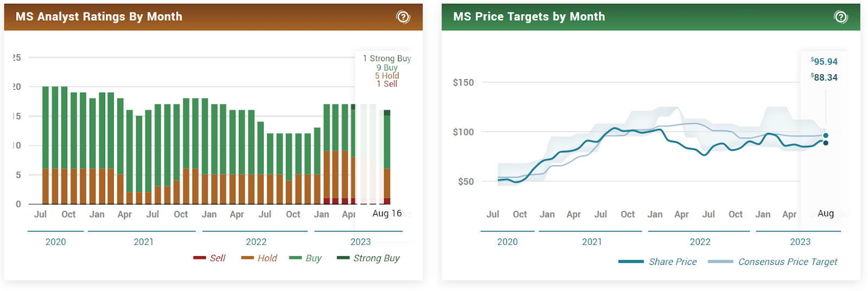Click the 2023 year label in price chart
This screenshot has height=291, width=868.
pos(800,242)
